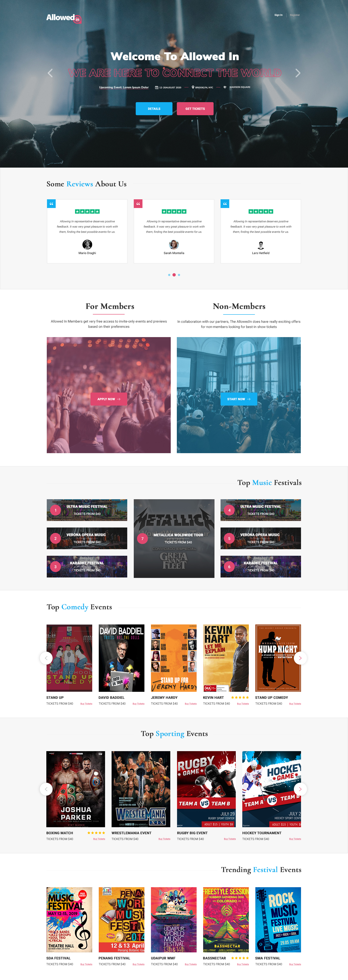This screenshot has height=980, width=348.
Task: Click the Allowed In logo
Action: point(64,18)
